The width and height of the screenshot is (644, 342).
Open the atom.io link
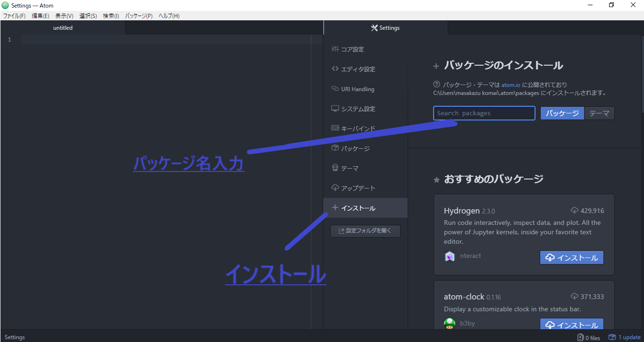click(x=510, y=85)
